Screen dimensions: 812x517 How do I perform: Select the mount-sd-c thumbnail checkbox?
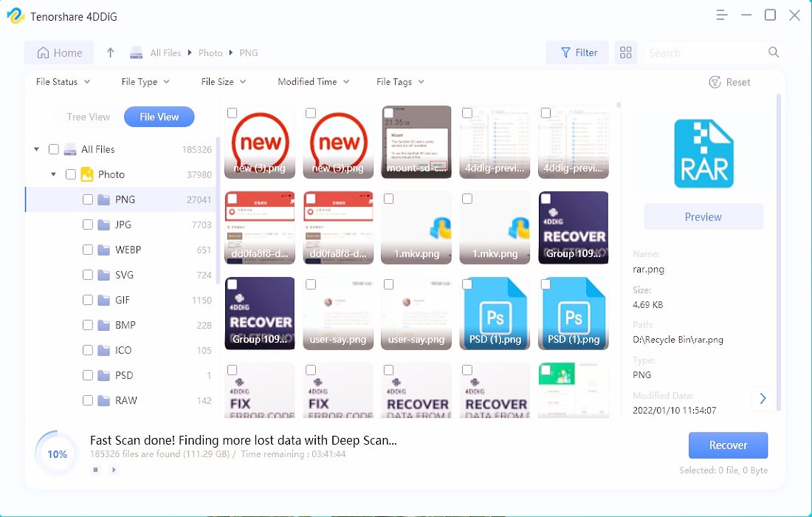389,113
